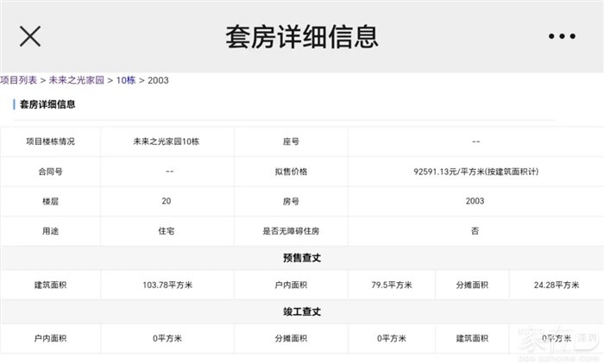Select the 103.78平方米 building area value

(167, 285)
